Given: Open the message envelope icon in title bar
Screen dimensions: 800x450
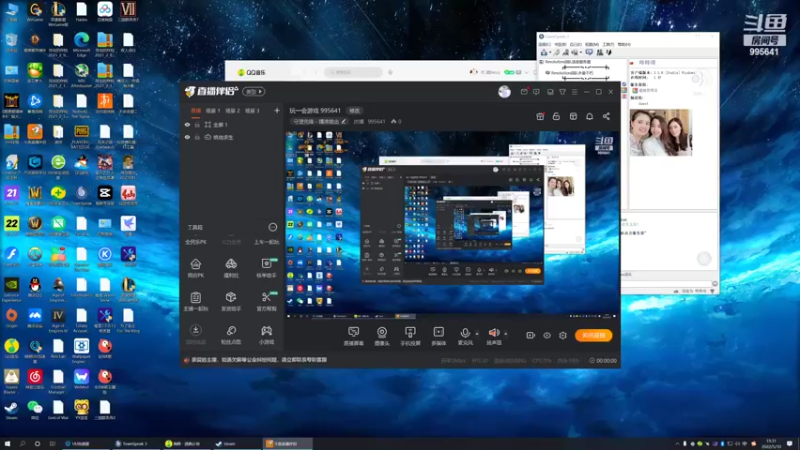Looking at the screenshot, I should (524, 92).
